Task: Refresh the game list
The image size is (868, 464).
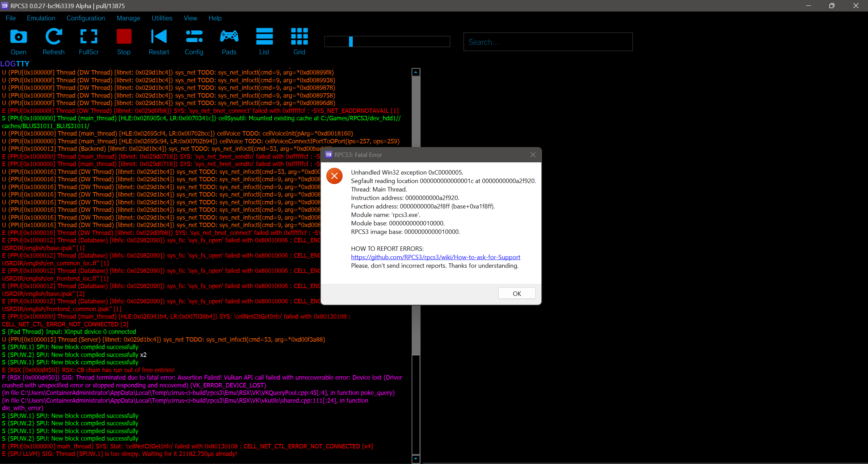Action: pyautogui.click(x=53, y=41)
